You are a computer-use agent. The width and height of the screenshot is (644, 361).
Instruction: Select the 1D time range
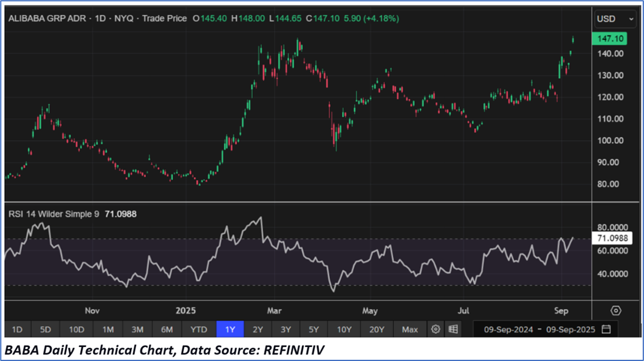(17, 329)
